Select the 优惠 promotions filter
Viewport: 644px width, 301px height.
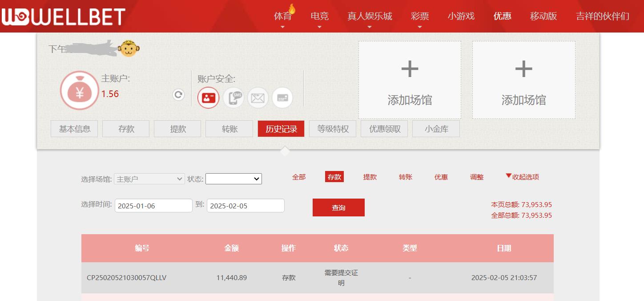(x=441, y=177)
